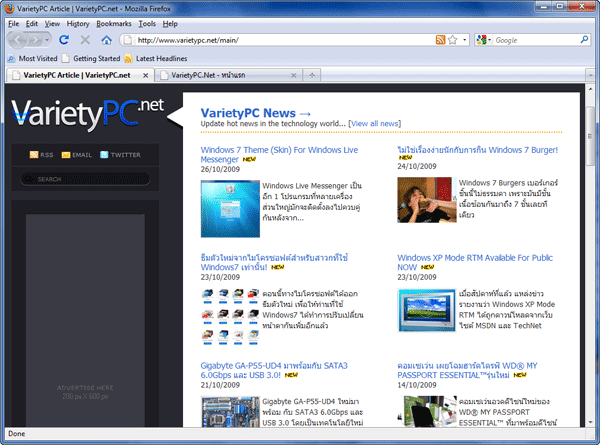Click the scrollbar down arrow
The height and width of the screenshot is (445, 600).
coord(590,422)
